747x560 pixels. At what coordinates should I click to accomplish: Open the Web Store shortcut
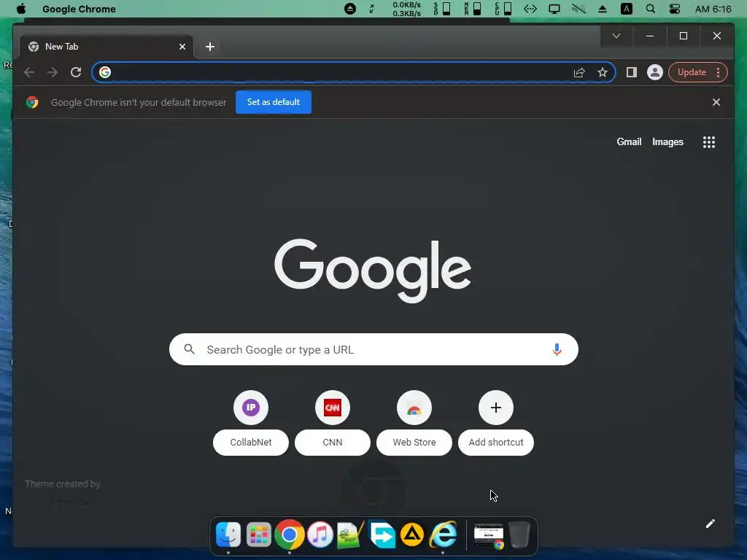(414, 423)
